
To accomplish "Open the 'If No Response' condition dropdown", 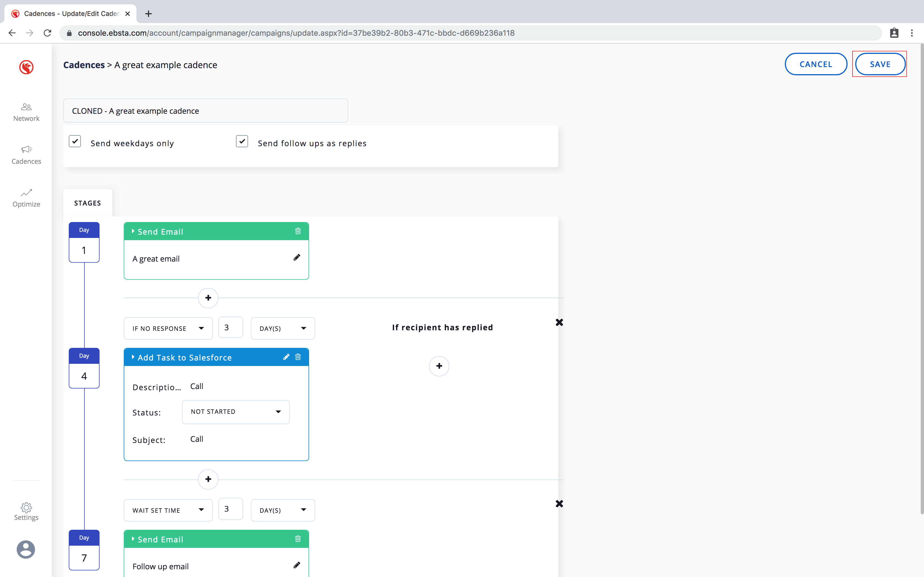I will tap(168, 328).
